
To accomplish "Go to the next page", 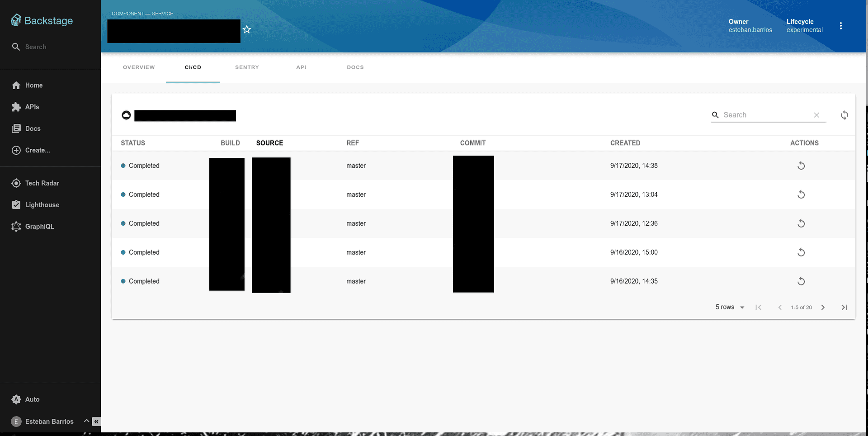I will [x=823, y=307].
